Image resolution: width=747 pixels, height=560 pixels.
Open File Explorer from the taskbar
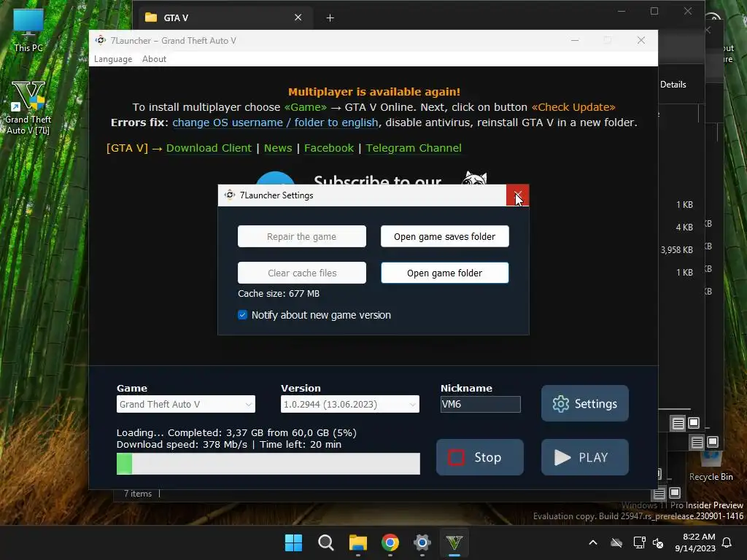click(358, 542)
